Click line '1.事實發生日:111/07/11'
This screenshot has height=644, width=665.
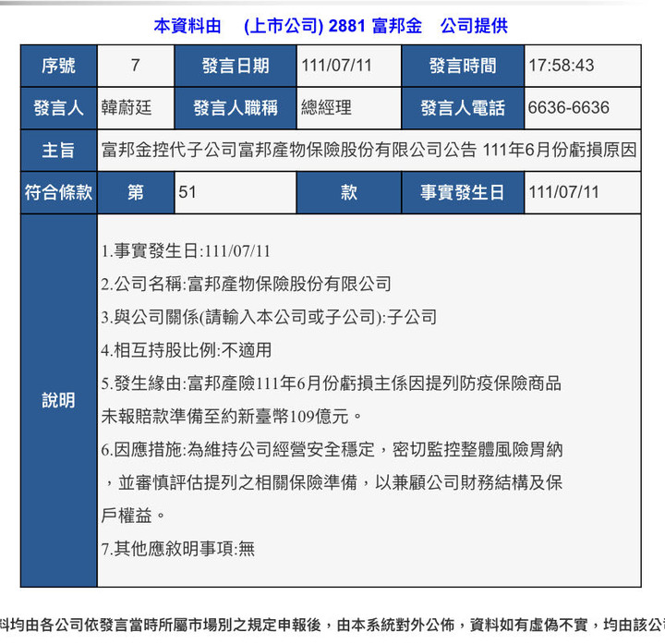click(x=186, y=251)
